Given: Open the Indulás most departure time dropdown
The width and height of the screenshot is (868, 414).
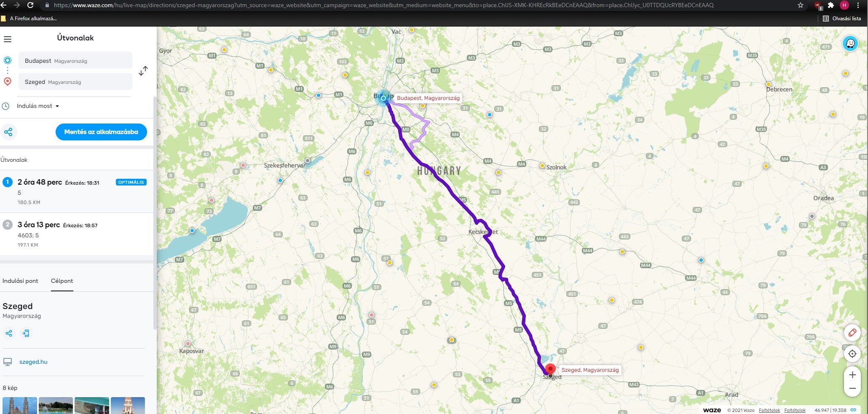Looking at the screenshot, I should pyautogui.click(x=38, y=106).
